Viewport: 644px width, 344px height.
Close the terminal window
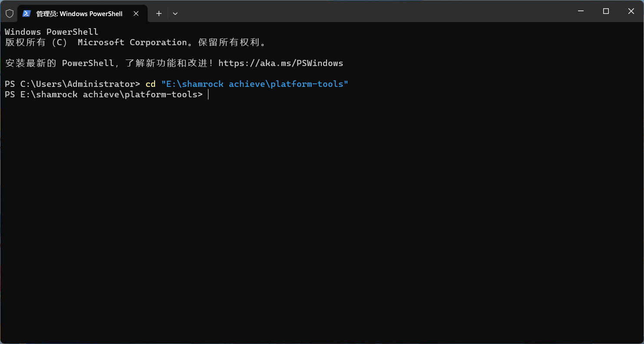click(x=631, y=11)
